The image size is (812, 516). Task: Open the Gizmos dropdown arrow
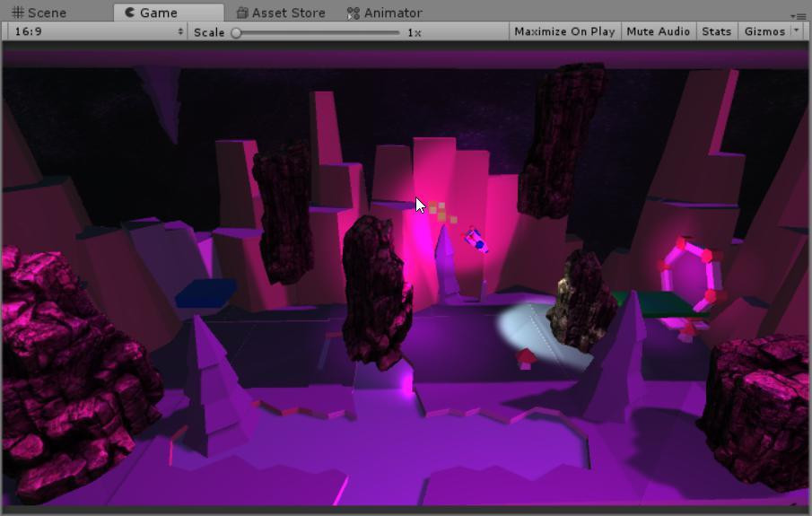[797, 30]
